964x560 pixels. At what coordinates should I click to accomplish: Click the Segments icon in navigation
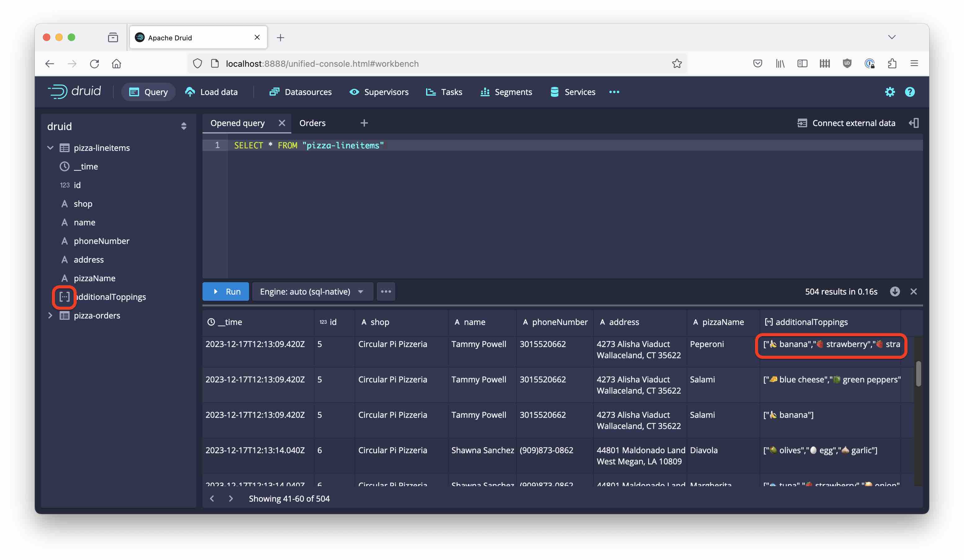[485, 91]
